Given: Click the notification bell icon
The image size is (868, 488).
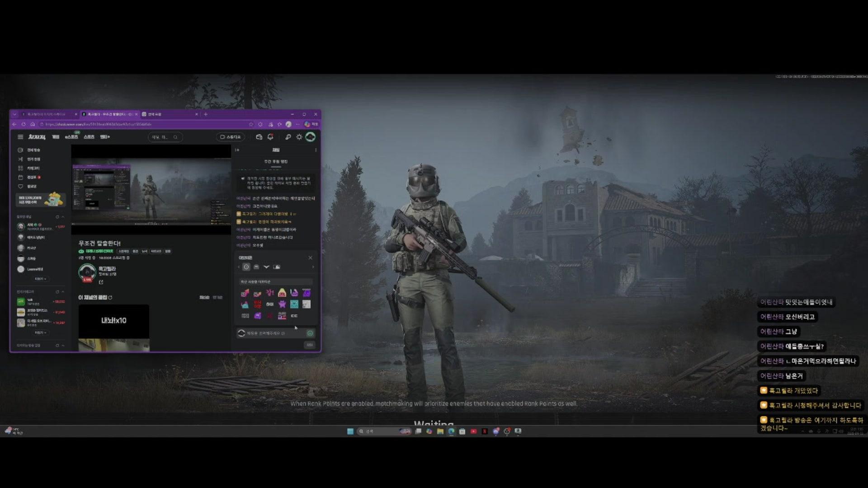Looking at the screenshot, I should tap(270, 137).
